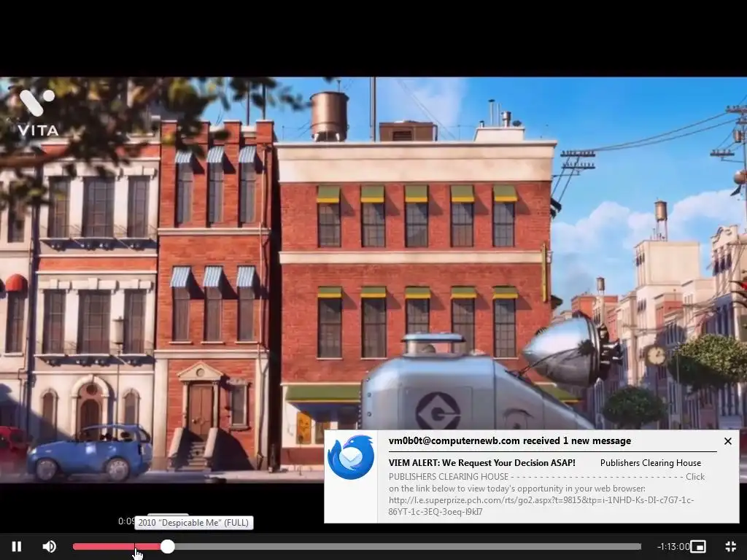Click the Thunderbird logo in notification
The width and height of the screenshot is (747, 560).
[x=351, y=457]
